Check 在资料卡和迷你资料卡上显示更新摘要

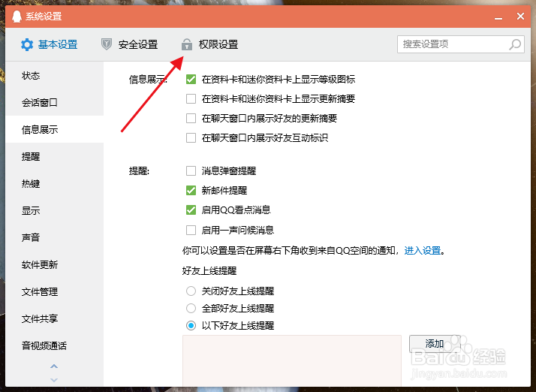pyautogui.click(x=191, y=99)
